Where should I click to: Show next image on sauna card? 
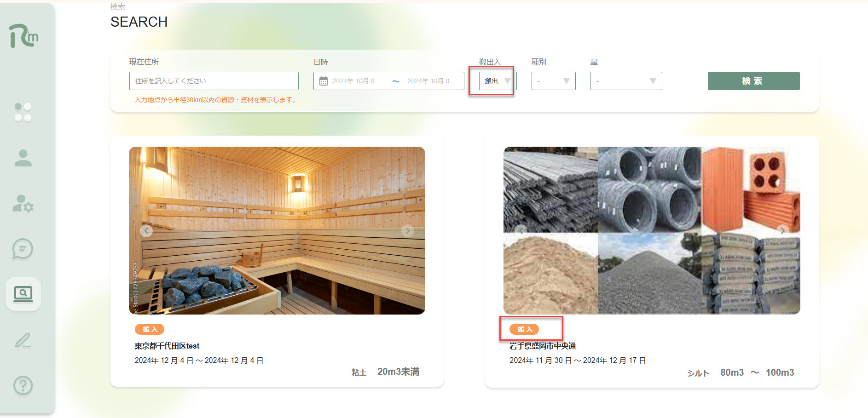pos(408,231)
